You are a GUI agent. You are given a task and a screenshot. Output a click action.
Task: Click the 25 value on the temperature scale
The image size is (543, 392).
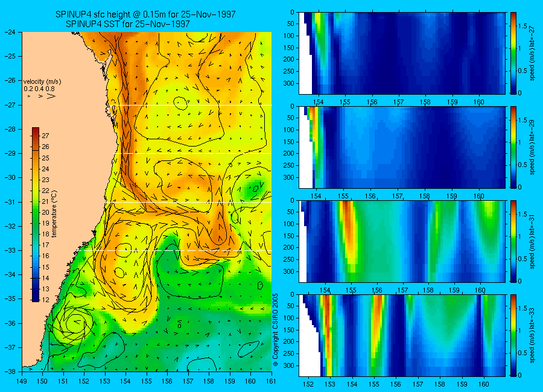45,158
